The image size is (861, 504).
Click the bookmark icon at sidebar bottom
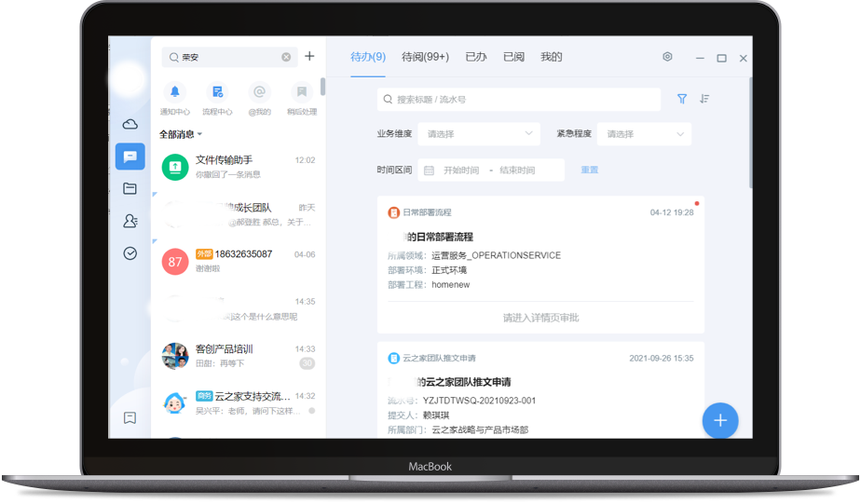coord(130,417)
